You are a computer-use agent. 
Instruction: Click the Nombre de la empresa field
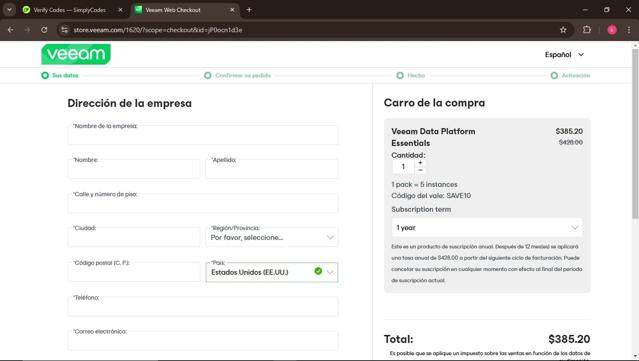(203, 135)
